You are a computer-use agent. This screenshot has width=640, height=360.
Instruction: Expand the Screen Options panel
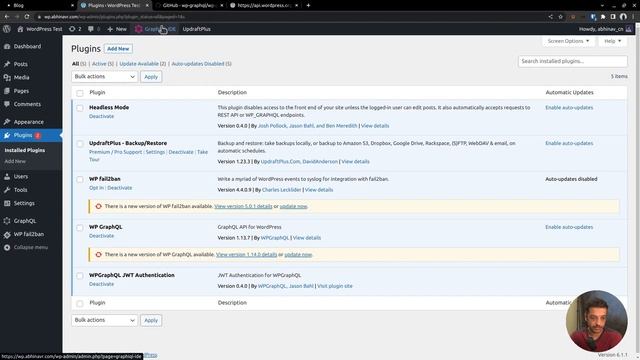(x=568, y=41)
